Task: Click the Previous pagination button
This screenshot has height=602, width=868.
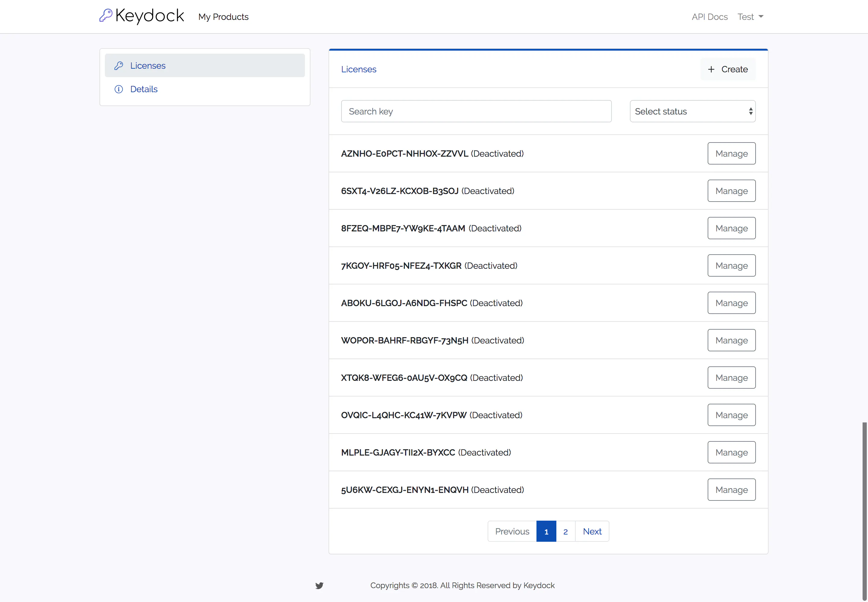Action: click(x=512, y=531)
